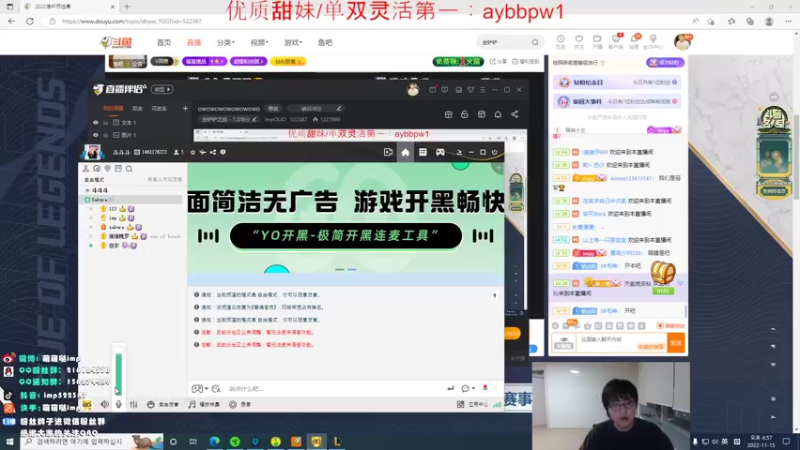Open the mail icon in 直播伴侣 title bar

click(432, 90)
